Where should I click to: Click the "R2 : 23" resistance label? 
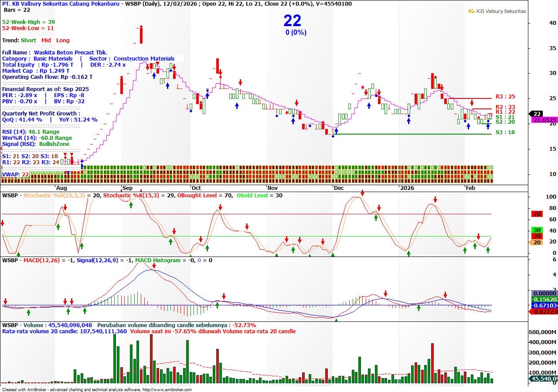click(505, 107)
